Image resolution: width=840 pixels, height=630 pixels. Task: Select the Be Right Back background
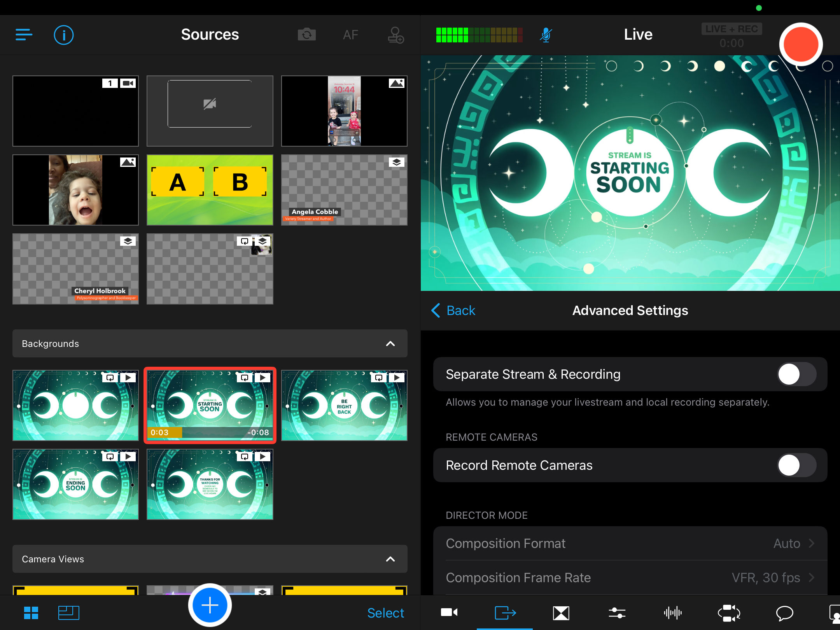tap(344, 405)
